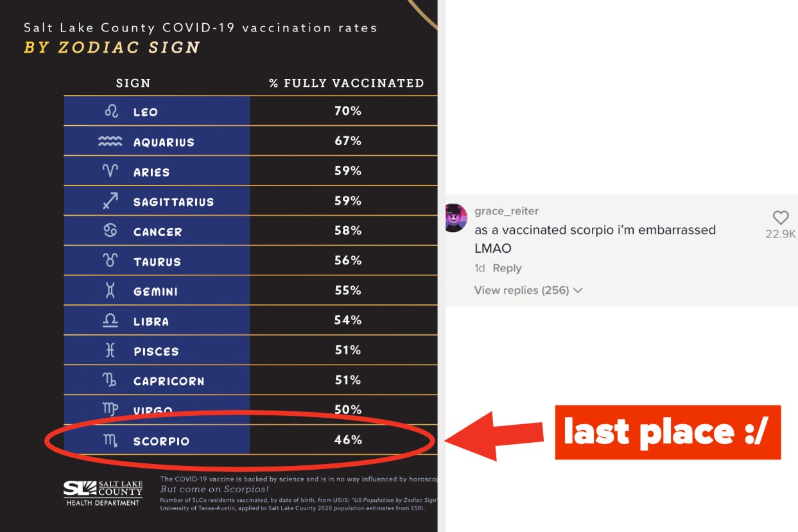The width and height of the screenshot is (798, 532).
Task: Click the Aquarius wave symbol icon
Action: pyautogui.click(x=110, y=142)
